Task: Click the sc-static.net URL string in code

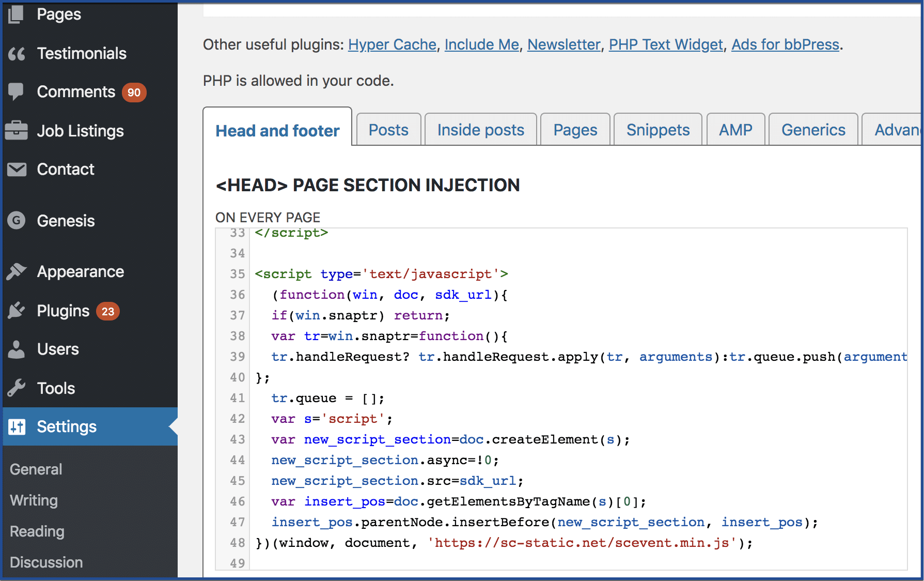Action: click(582, 543)
